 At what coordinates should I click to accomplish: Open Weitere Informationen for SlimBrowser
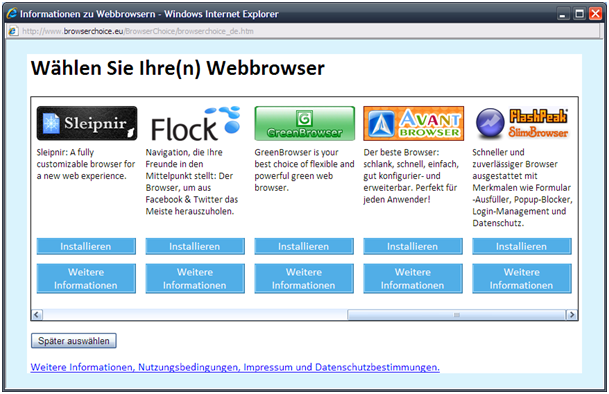pyautogui.click(x=522, y=278)
